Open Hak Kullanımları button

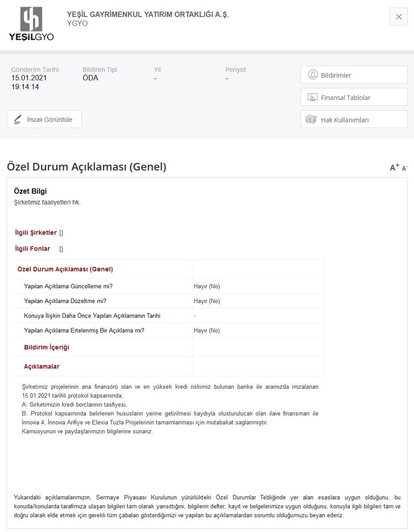(354, 120)
